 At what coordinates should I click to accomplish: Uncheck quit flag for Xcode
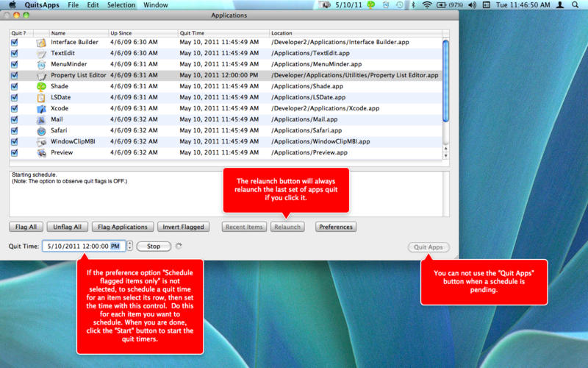click(x=14, y=109)
